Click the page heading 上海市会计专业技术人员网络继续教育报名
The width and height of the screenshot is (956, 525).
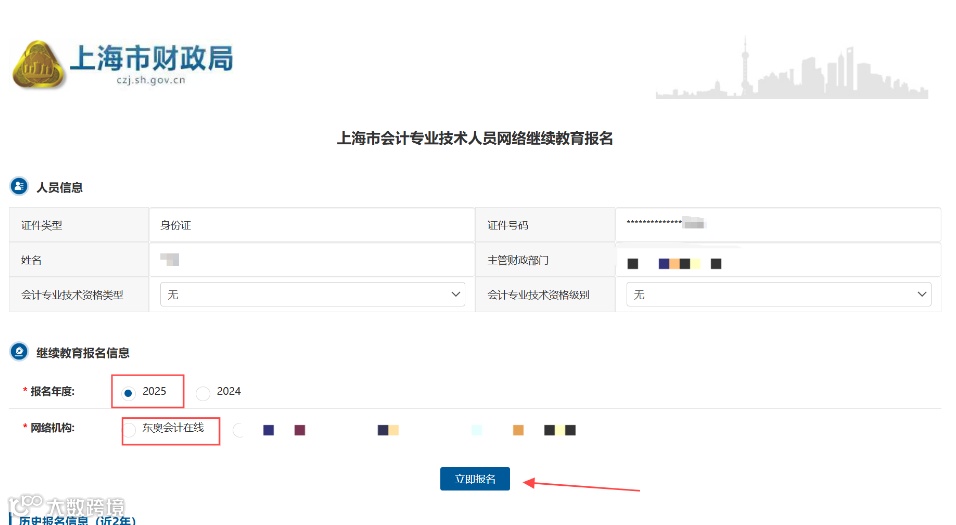coord(475,138)
